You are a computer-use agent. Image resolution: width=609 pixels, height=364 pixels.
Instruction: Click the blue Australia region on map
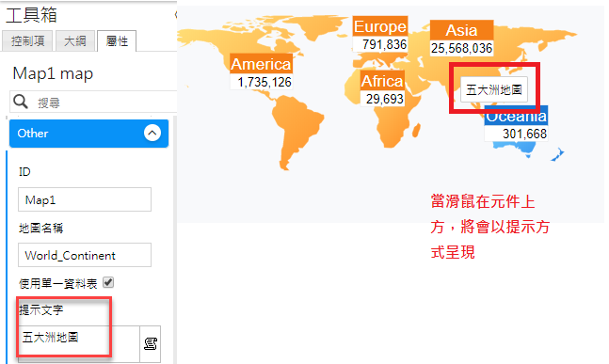(517, 148)
